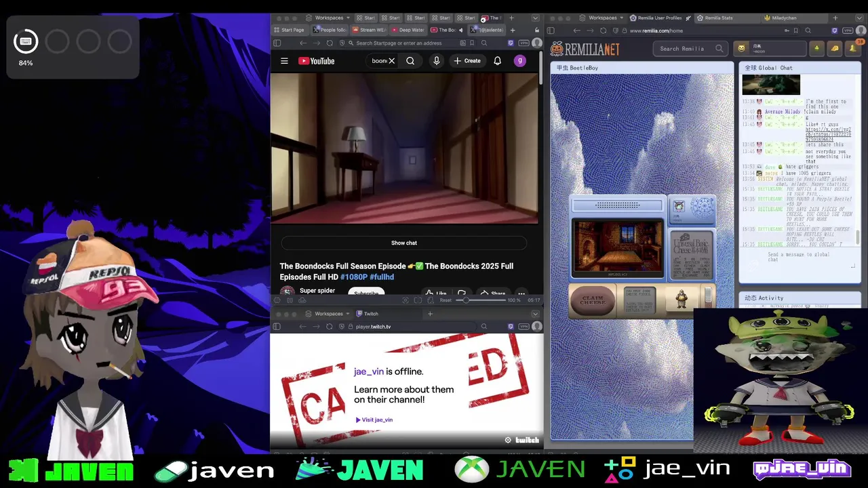Open the YouTube hamburger guide menu
The width and height of the screenshot is (868, 488).
coord(284,61)
